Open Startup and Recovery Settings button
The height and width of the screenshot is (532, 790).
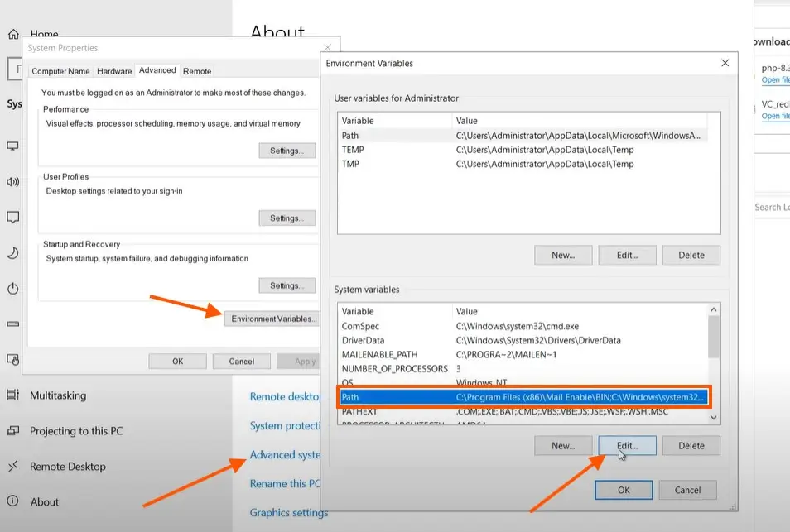coord(287,285)
